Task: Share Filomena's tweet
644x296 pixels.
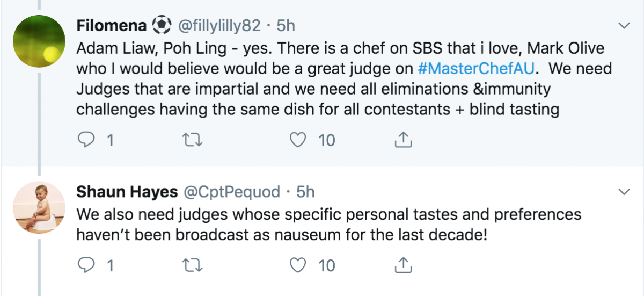Action: [x=402, y=140]
